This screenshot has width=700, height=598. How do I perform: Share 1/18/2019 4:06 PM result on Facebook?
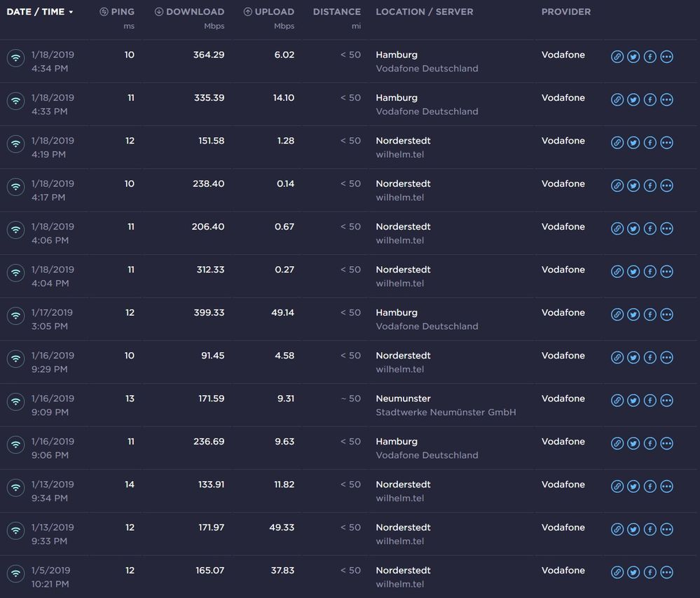click(x=650, y=228)
